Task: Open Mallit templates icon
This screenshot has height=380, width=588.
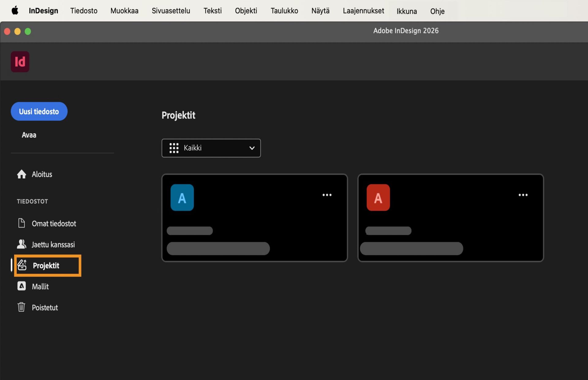Action: pos(21,286)
